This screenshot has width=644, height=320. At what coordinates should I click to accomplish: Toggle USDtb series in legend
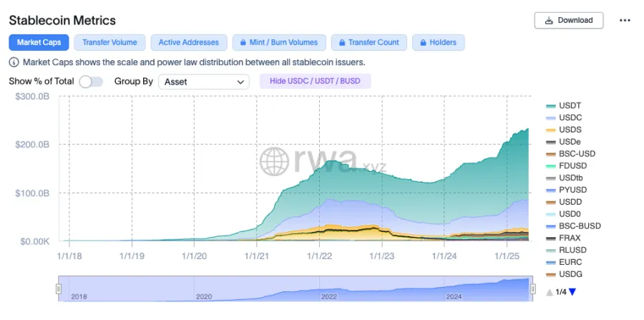(x=565, y=178)
